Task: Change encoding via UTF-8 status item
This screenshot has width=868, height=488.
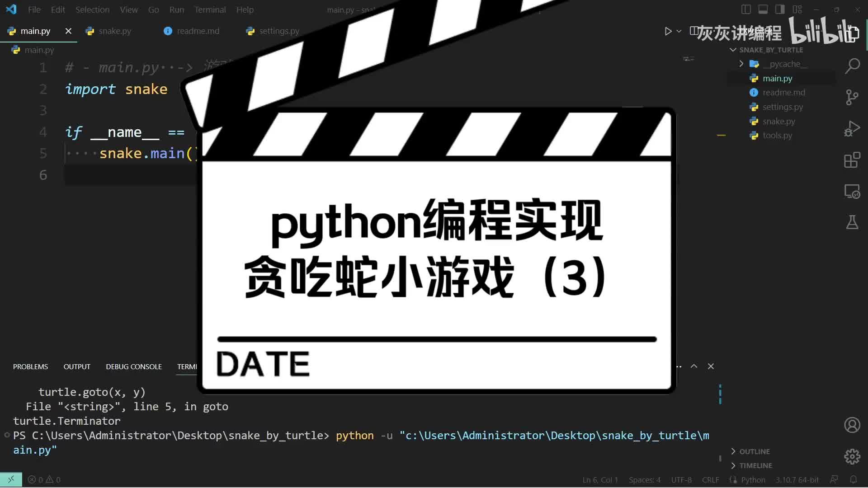Action: [x=681, y=480]
